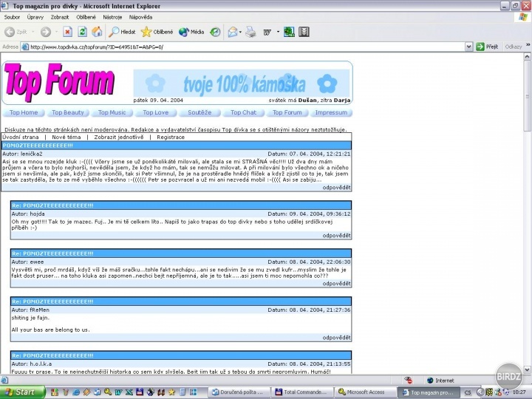The width and height of the screenshot is (532, 399).
Task: Go to Impressum tab
Action: (331, 112)
